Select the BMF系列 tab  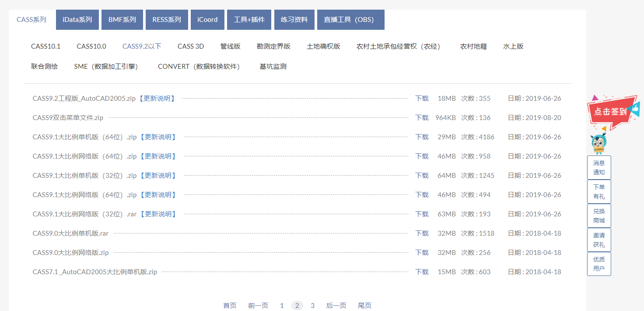[x=122, y=20]
